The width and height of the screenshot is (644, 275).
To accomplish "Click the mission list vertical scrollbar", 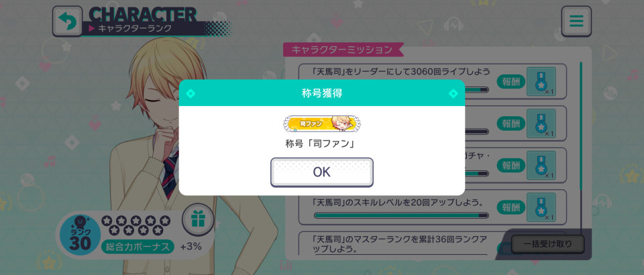I will click(x=581, y=125).
